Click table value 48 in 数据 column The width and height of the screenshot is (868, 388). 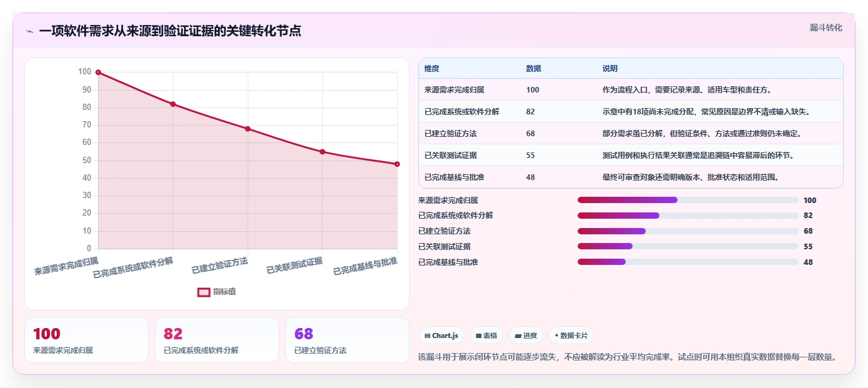[x=530, y=177]
